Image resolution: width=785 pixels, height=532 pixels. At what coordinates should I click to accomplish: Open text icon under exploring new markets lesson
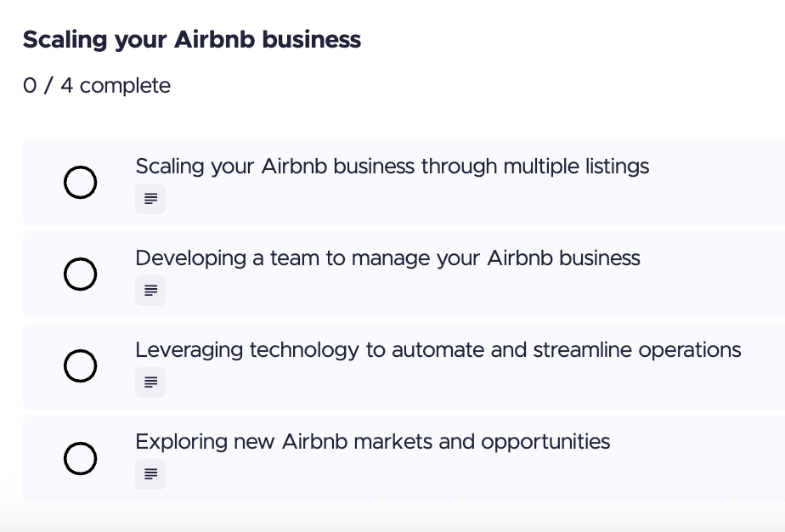[150, 474]
